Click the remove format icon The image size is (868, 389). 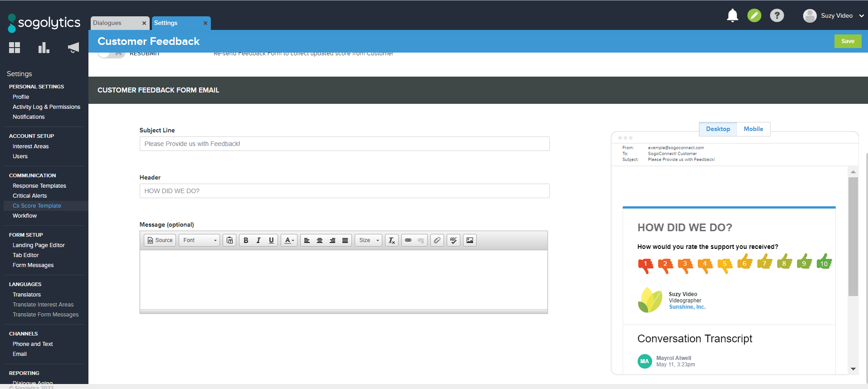coord(392,240)
